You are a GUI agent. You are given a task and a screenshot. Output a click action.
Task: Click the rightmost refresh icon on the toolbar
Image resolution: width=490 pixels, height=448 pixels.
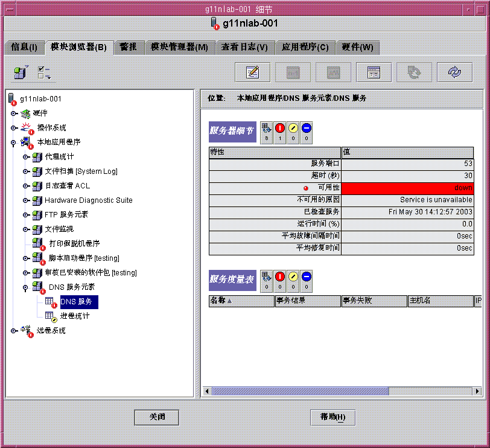pos(454,72)
